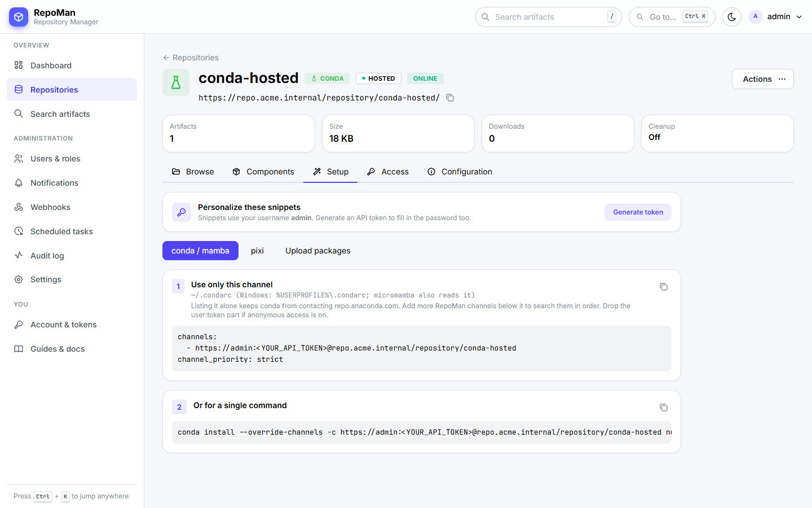The image size is (812, 508).
Task: Open Dashboard in the sidebar
Action: pos(72,65)
